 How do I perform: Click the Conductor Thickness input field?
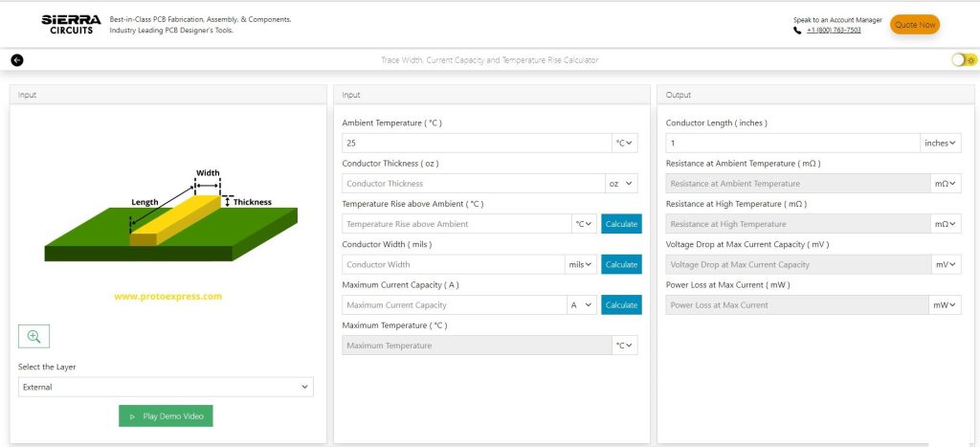coord(474,184)
